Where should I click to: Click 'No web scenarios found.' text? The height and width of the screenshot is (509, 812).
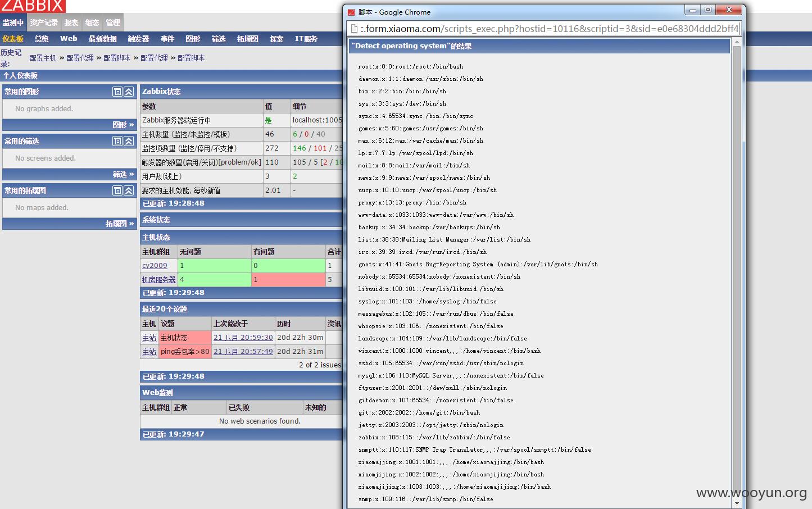[260, 421]
